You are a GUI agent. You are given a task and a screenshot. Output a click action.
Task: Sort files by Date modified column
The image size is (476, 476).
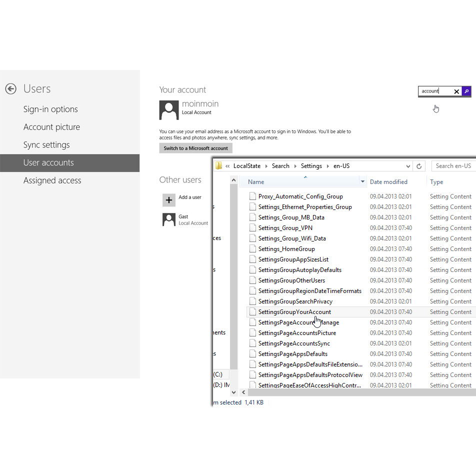point(388,182)
